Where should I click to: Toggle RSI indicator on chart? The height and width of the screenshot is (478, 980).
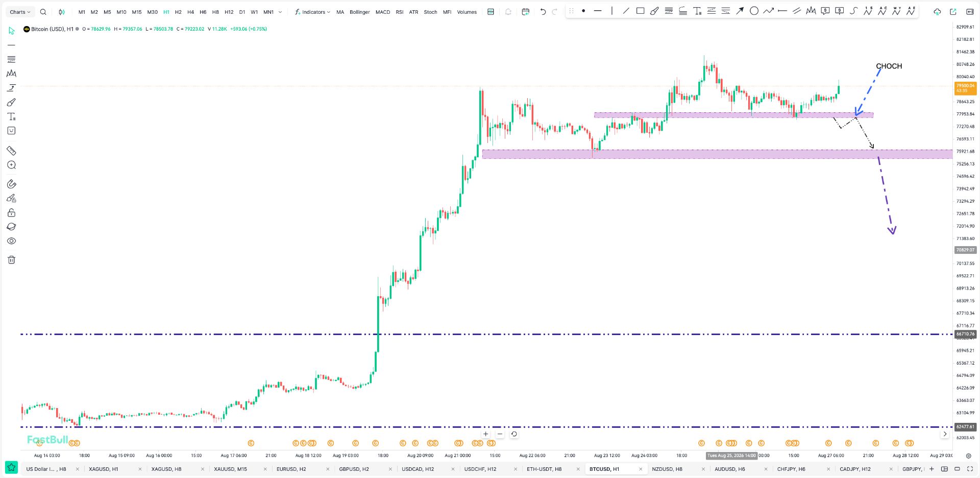tap(400, 12)
